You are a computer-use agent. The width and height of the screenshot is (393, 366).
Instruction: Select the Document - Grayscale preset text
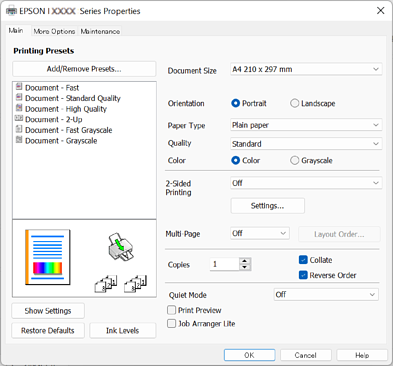pos(61,141)
